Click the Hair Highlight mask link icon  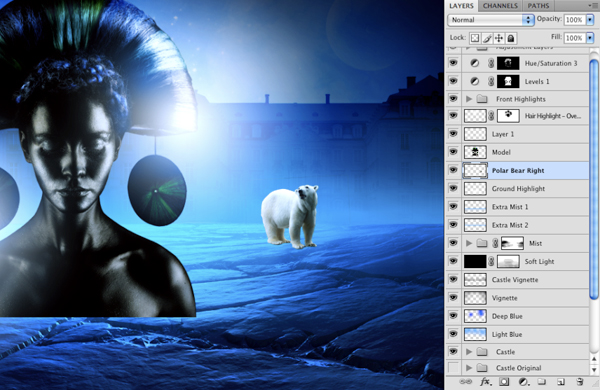tap(491, 116)
